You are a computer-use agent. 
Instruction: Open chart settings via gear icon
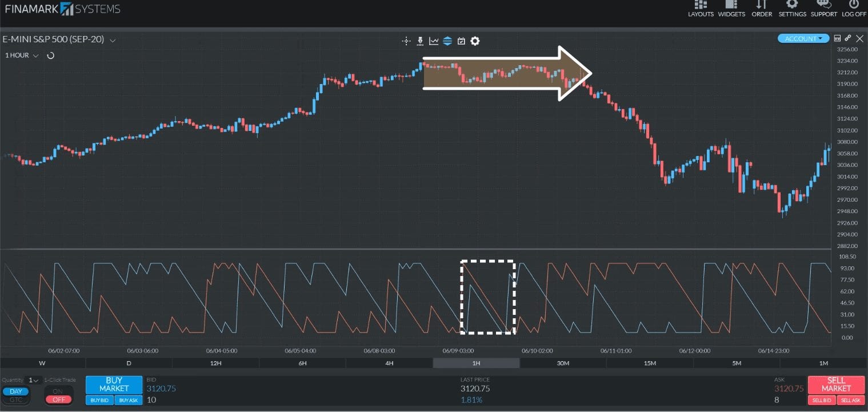pyautogui.click(x=474, y=41)
